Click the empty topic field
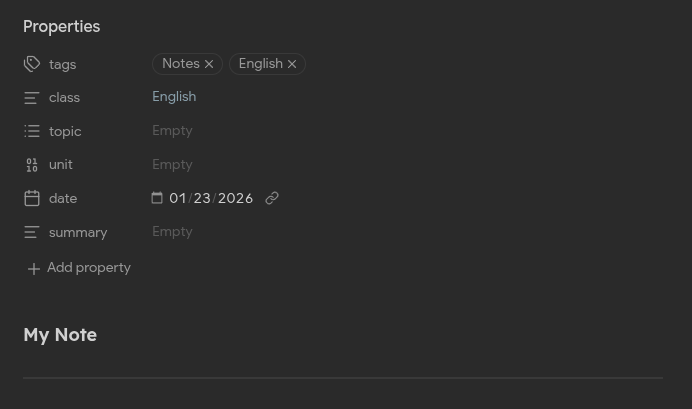The image size is (692, 409). point(172,131)
